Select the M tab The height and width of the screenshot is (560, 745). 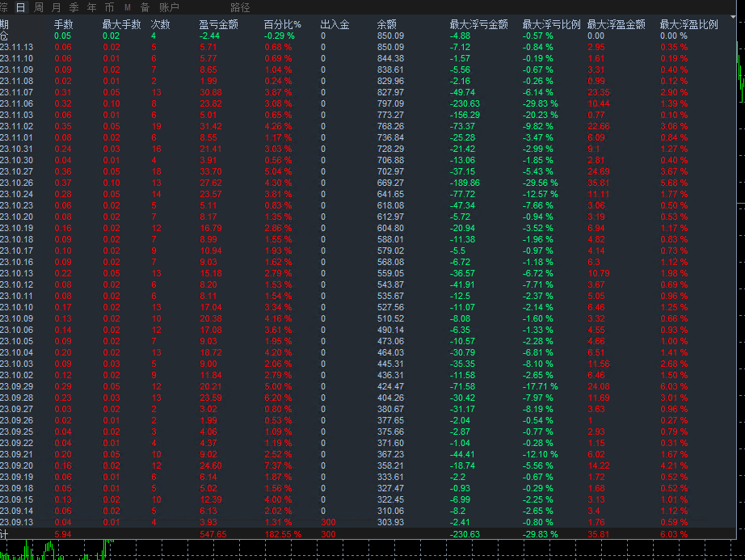click(128, 7)
